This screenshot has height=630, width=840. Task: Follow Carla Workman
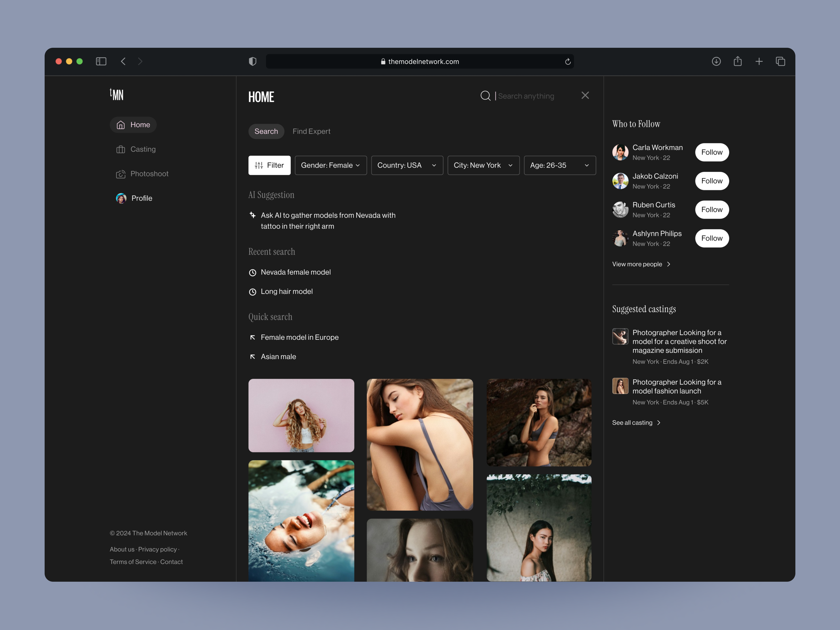pos(712,152)
